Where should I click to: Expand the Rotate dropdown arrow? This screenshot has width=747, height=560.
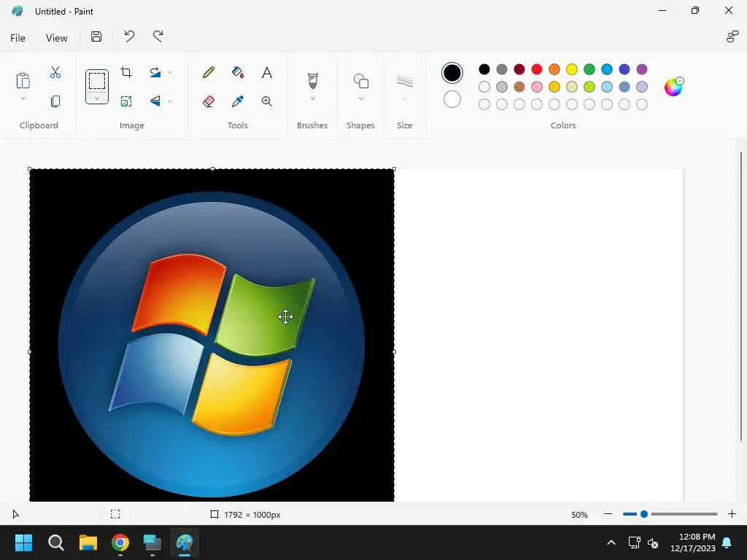click(170, 72)
